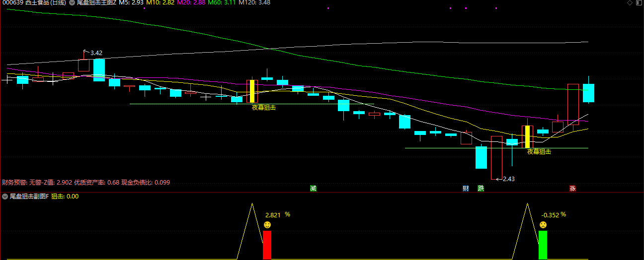Click the smiley face next to 2.821%

[267, 225]
